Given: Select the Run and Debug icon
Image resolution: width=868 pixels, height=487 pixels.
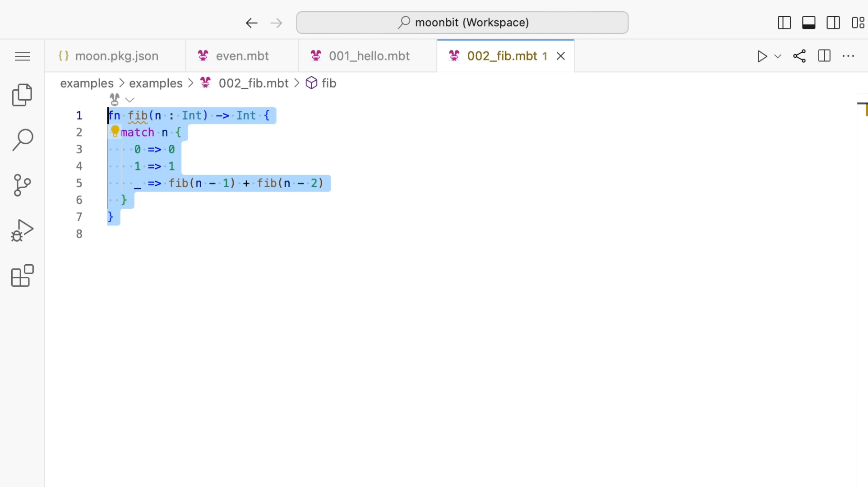Looking at the screenshot, I should pyautogui.click(x=22, y=230).
